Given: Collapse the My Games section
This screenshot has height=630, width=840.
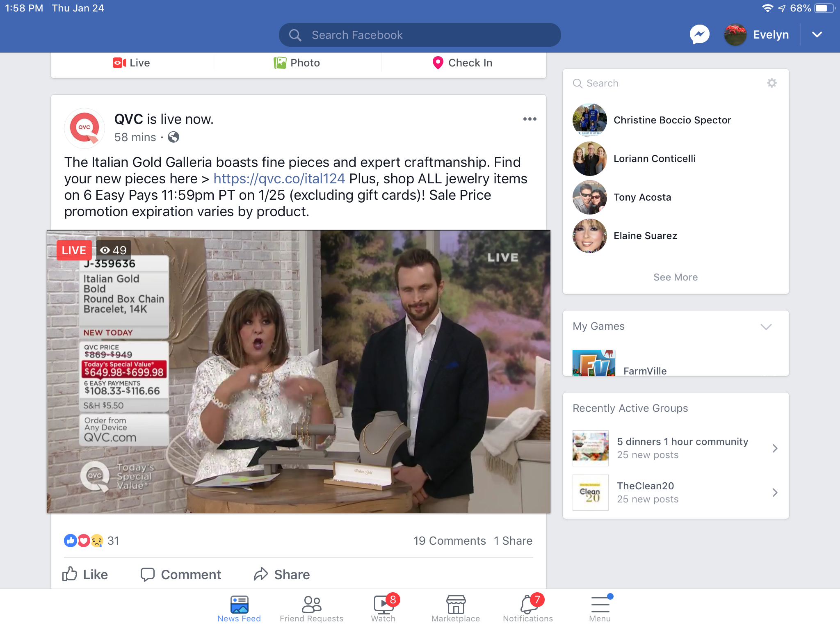Looking at the screenshot, I should (766, 326).
